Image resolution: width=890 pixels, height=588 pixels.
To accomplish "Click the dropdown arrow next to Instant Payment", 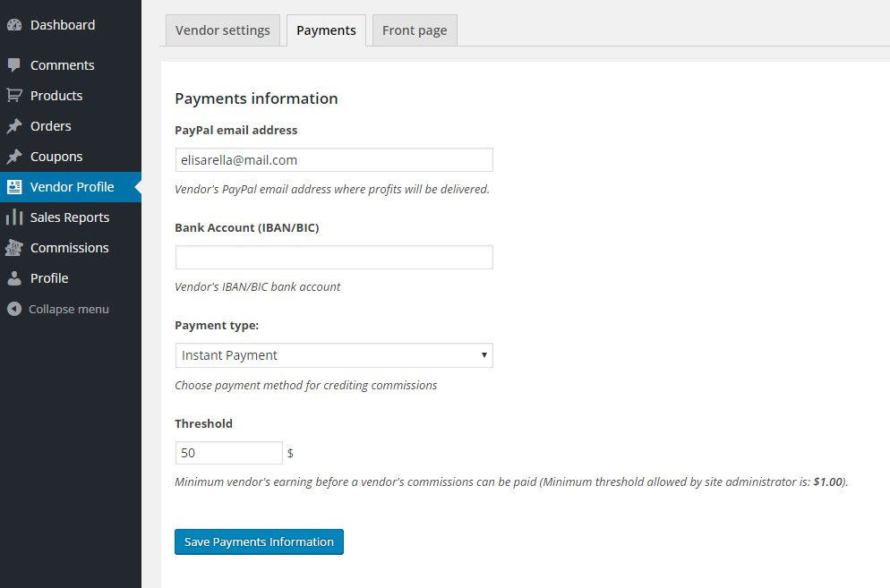I will click(484, 355).
